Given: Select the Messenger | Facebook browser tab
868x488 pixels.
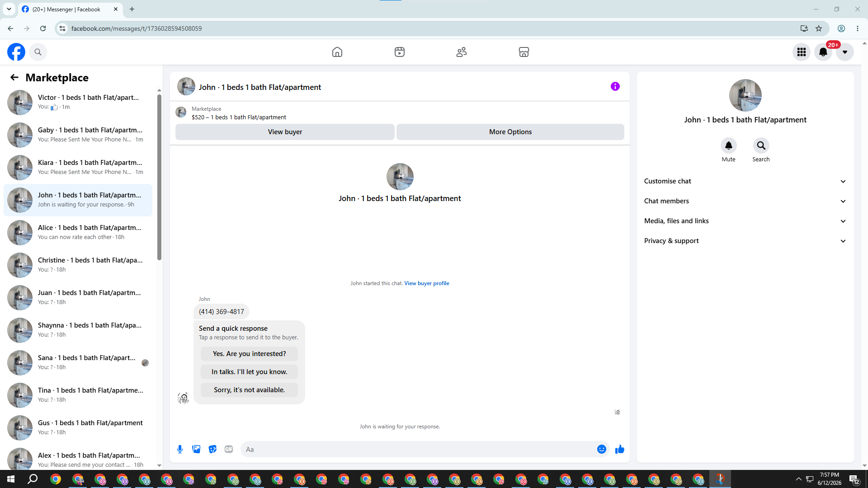Looking at the screenshot, I should point(70,9).
